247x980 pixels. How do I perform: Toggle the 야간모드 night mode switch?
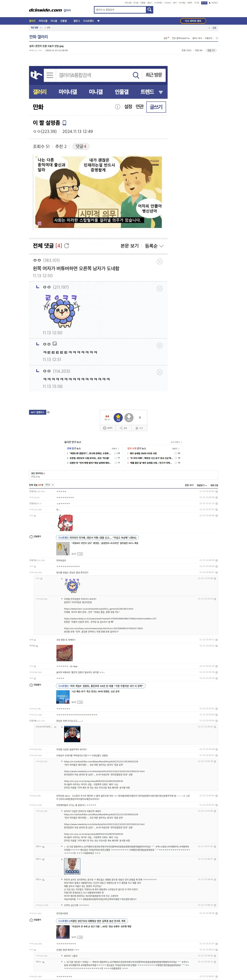tap(213, 3)
